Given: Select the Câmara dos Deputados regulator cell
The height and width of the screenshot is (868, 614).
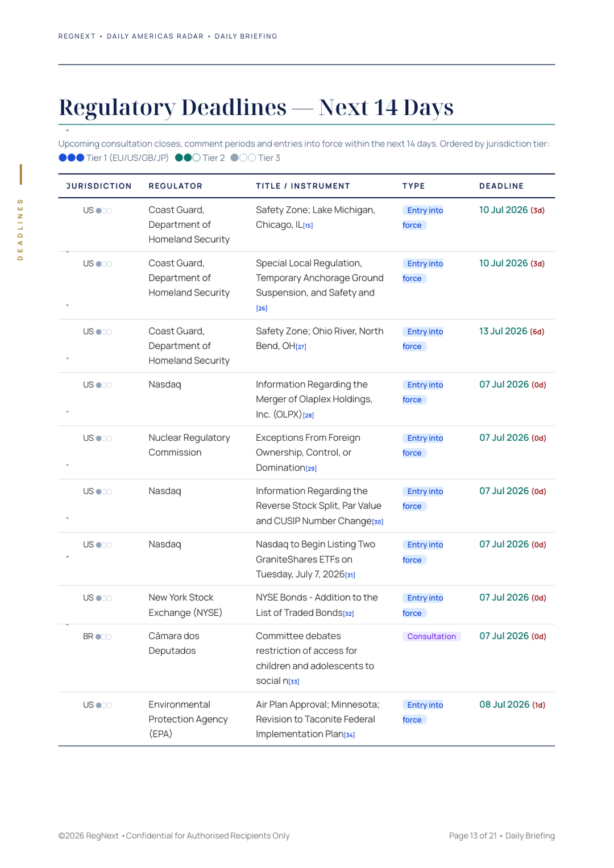Looking at the screenshot, I should coord(174,644).
